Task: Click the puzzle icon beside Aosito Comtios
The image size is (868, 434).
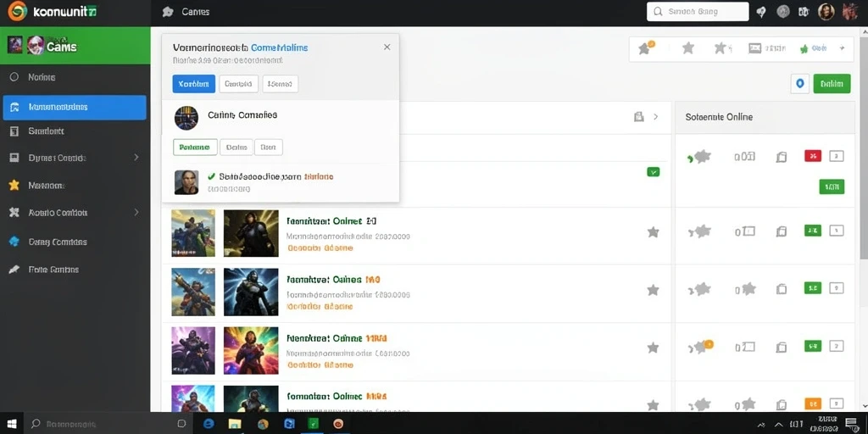Action: point(14,212)
